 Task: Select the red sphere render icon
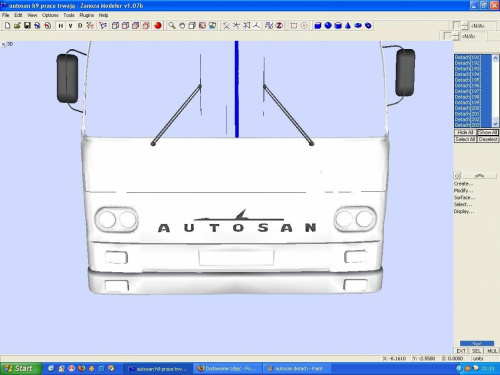pos(158,26)
